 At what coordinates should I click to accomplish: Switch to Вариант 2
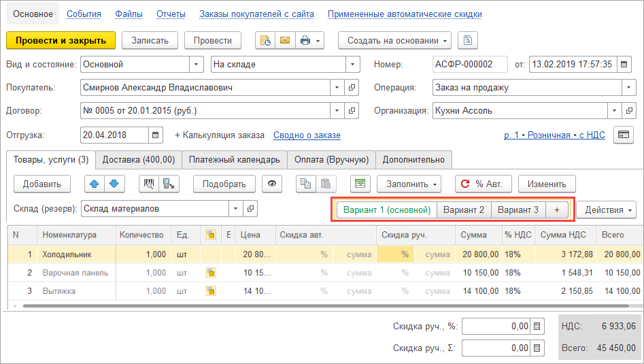[x=464, y=210]
